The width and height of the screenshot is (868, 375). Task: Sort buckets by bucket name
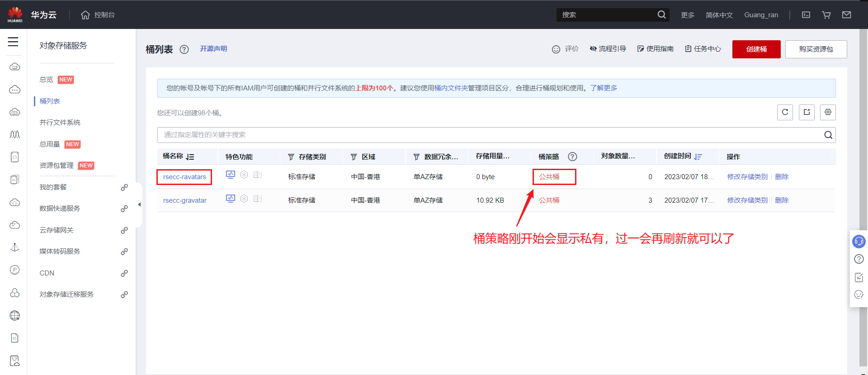pyautogui.click(x=190, y=157)
